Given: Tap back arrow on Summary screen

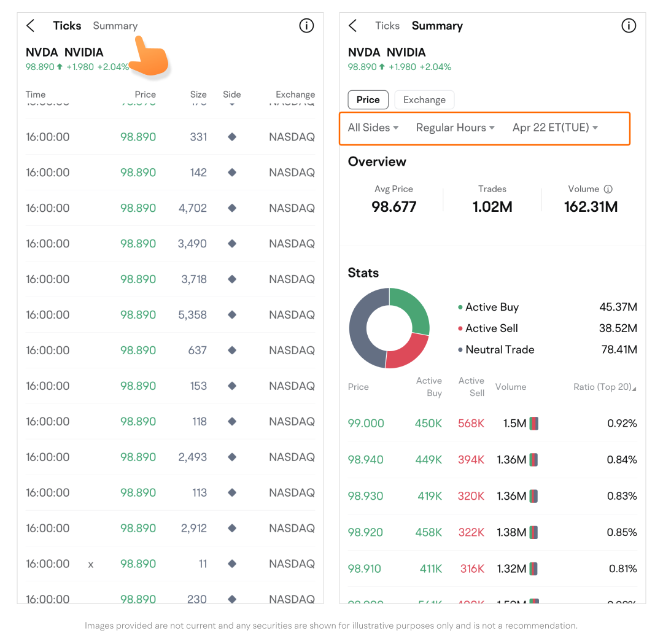Looking at the screenshot, I should click(x=352, y=26).
